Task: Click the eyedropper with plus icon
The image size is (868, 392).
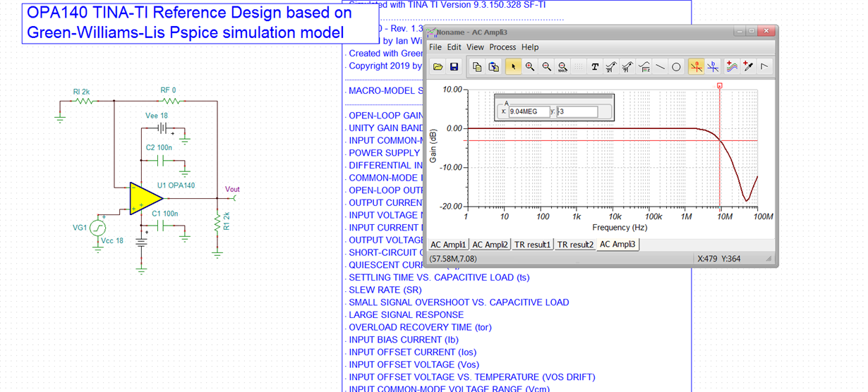Action: (749, 67)
